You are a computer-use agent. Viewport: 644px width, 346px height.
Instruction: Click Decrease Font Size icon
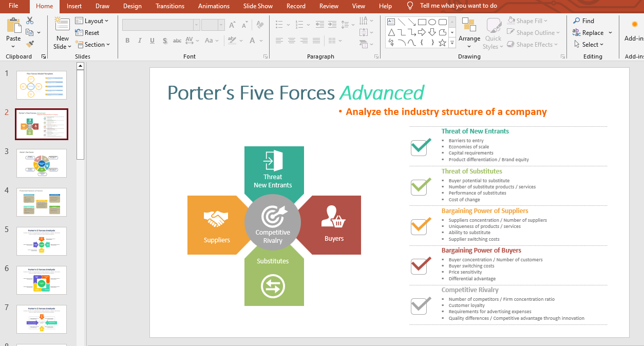click(244, 25)
